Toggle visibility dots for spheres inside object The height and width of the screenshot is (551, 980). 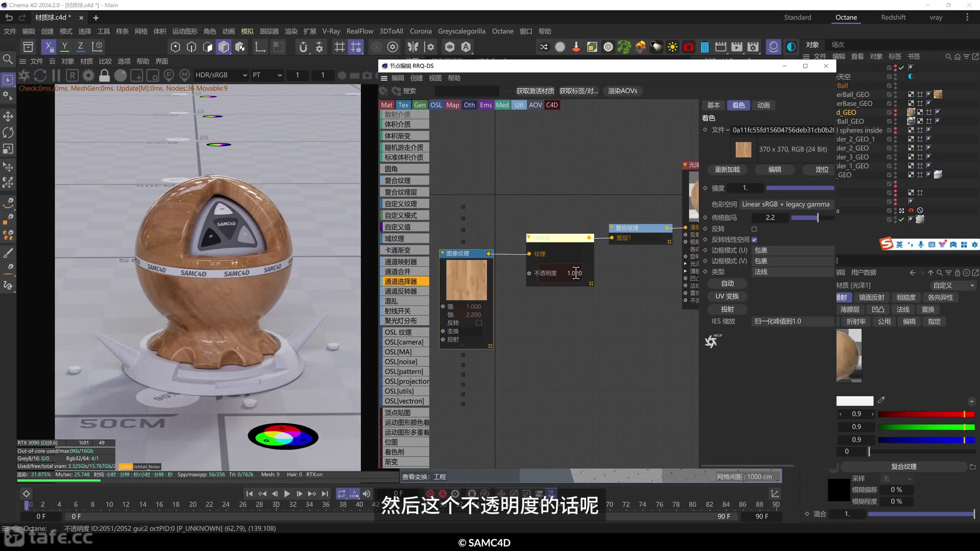[895, 130]
